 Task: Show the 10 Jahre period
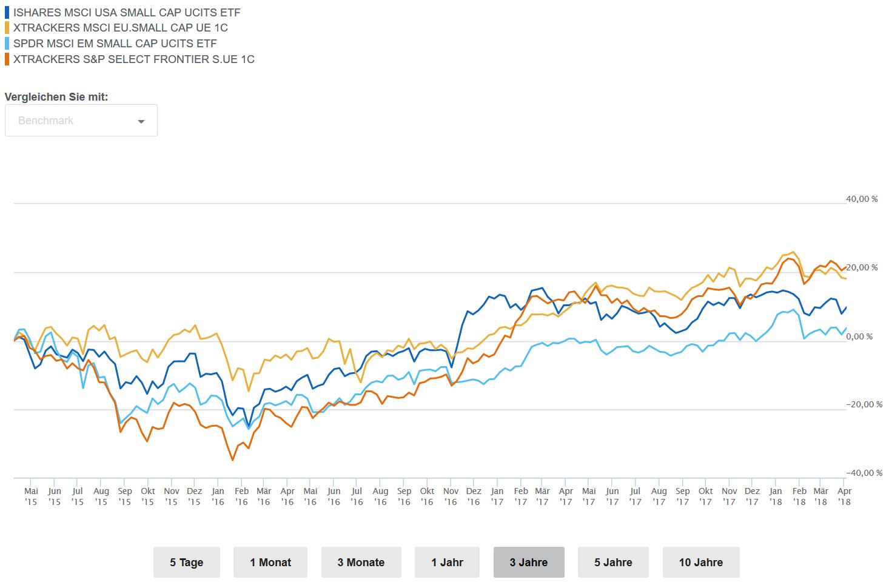tap(701, 563)
